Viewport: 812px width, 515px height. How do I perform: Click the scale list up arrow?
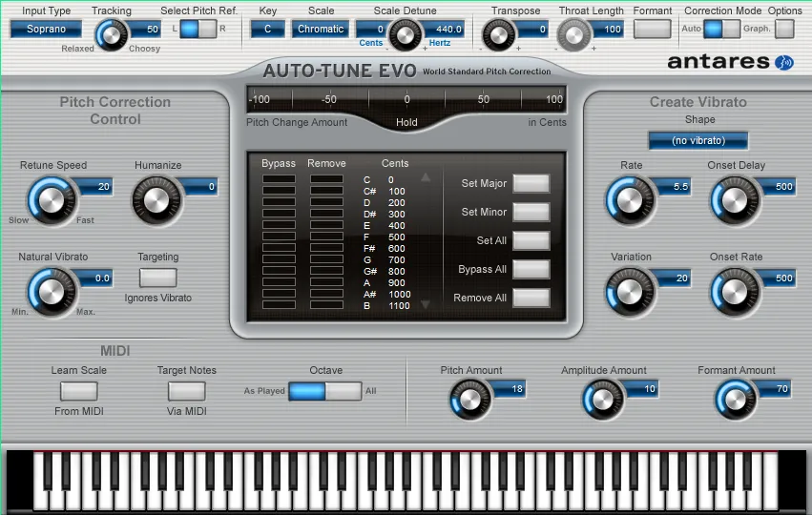pos(426,177)
